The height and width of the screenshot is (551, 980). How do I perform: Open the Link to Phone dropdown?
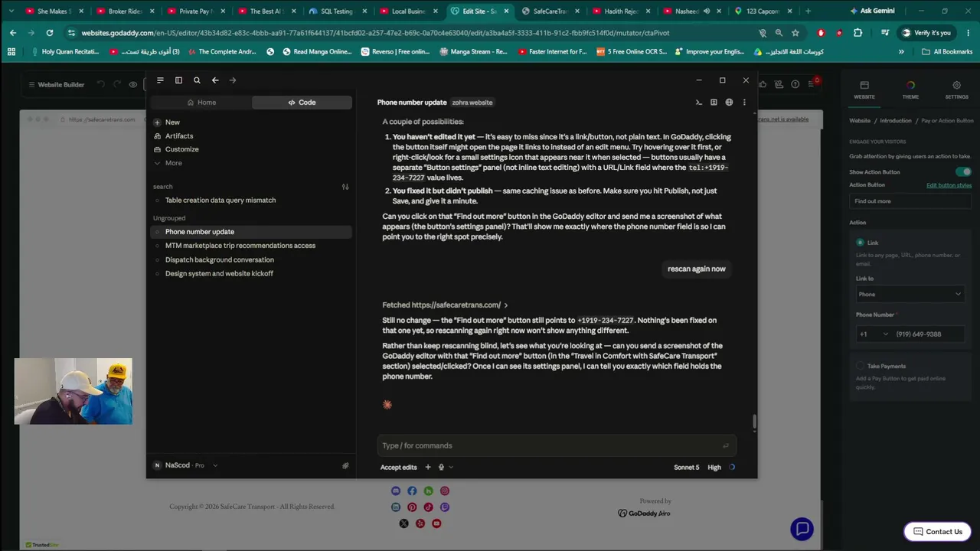(910, 294)
